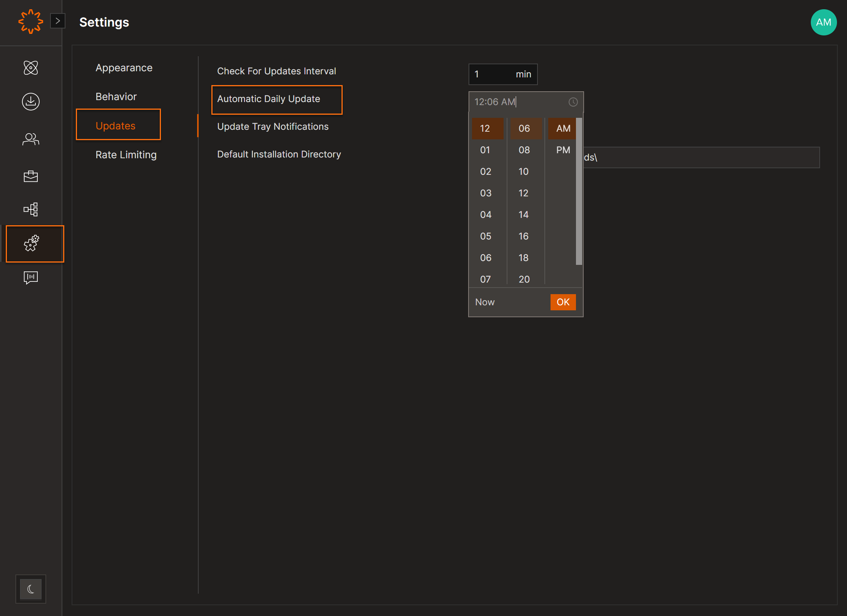Click the clock icon in time field

click(x=573, y=102)
